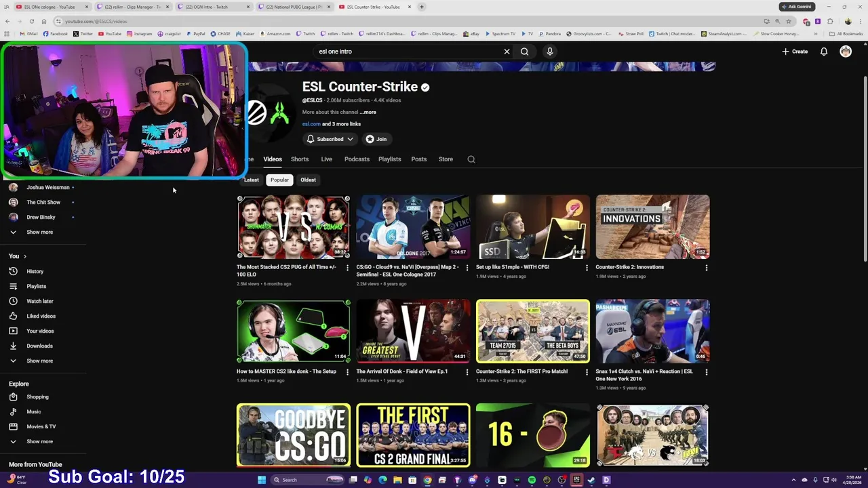Click the Ask Gemini button
The height and width of the screenshot is (488, 868).
click(x=797, y=7)
